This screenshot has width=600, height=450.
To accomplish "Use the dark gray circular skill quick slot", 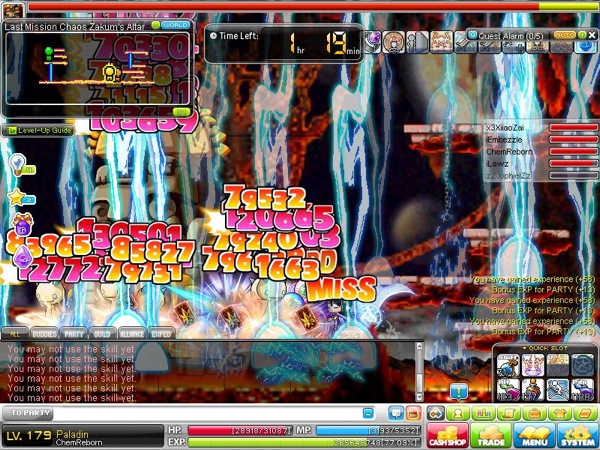I will 583,366.
